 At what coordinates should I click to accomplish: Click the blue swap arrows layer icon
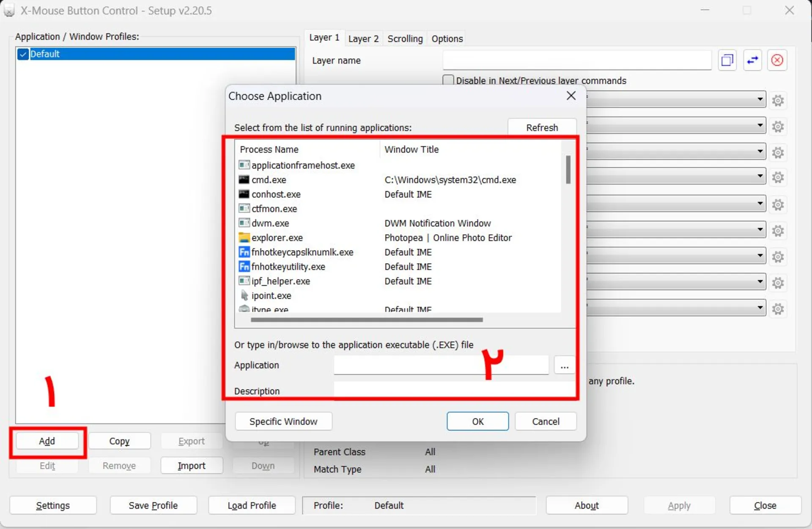click(x=752, y=60)
